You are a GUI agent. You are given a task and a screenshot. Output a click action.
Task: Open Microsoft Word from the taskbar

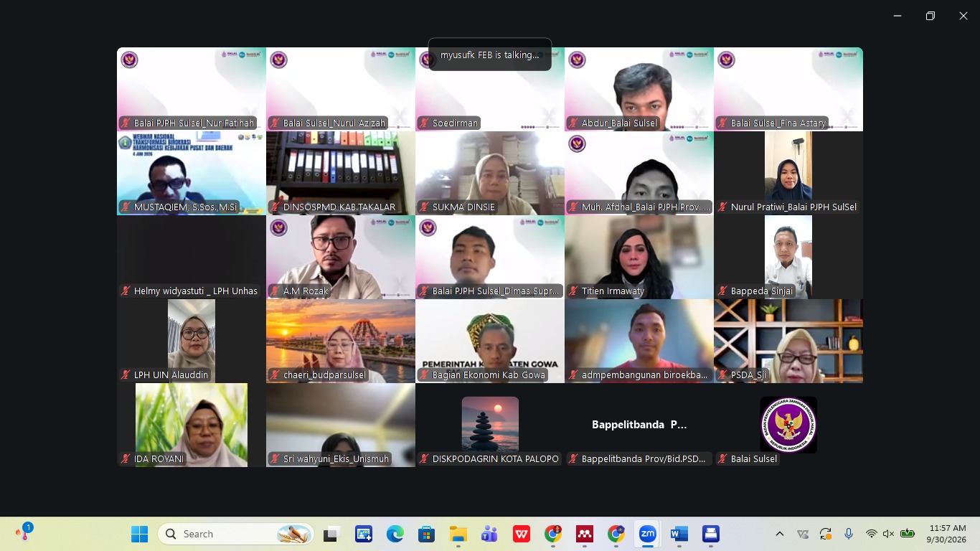point(679,534)
